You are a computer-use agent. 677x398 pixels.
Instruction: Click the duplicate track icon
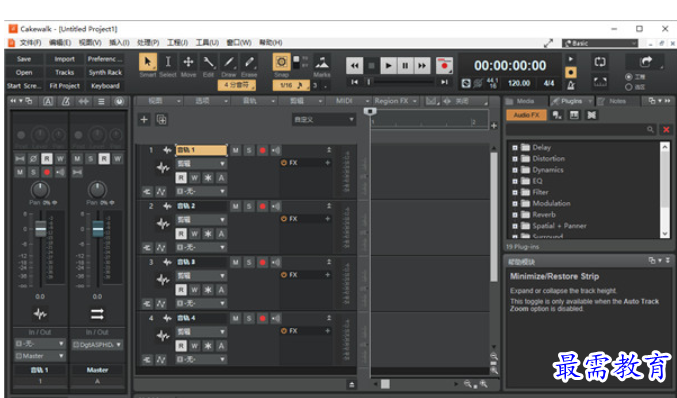coord(161,120)
